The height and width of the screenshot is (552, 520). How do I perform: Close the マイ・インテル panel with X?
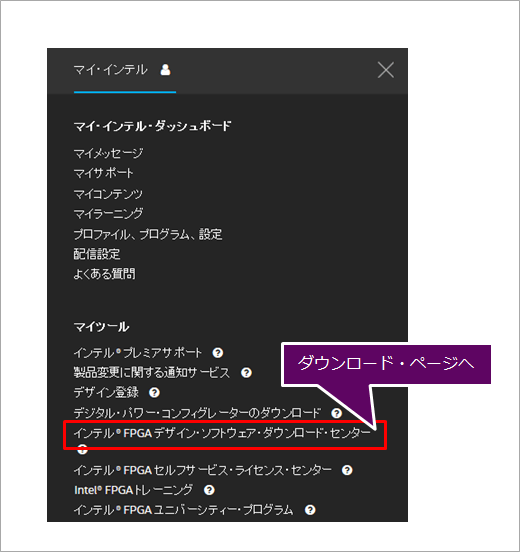[x=386, y=70]
